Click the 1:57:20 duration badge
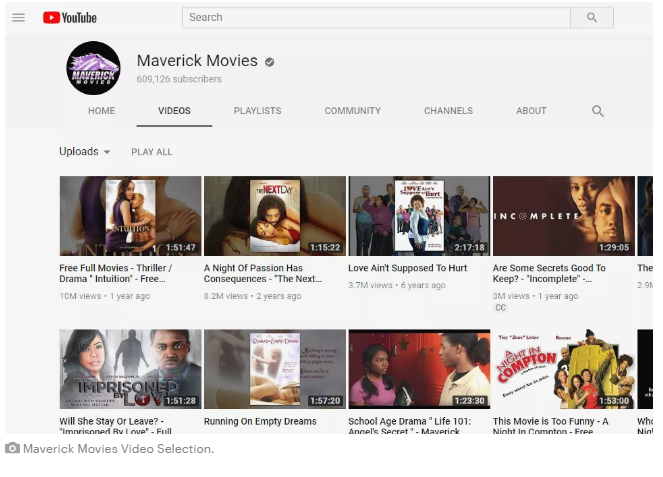Screen dimensions: 663x477 click(325, 401)
